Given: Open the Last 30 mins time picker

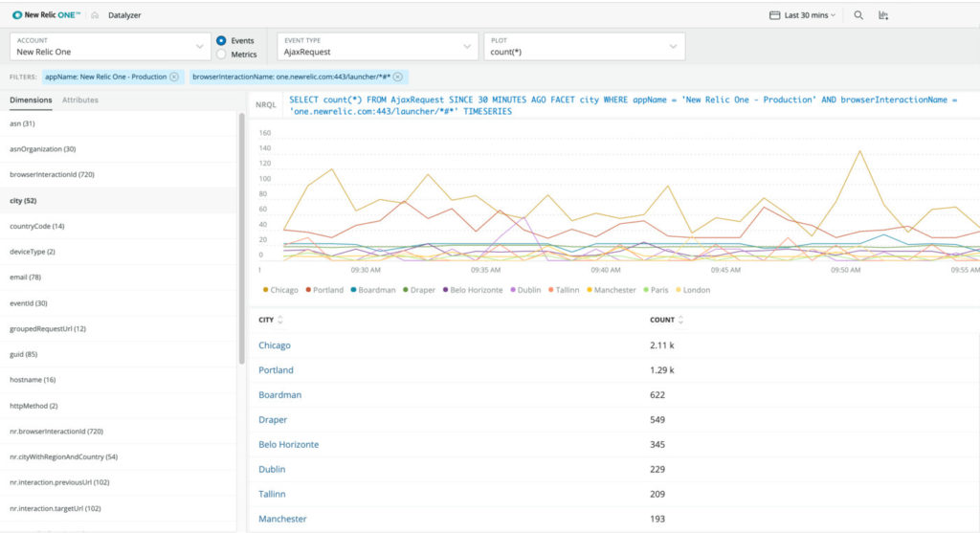Looking at the screenshot, I should [x=803, y=15].
